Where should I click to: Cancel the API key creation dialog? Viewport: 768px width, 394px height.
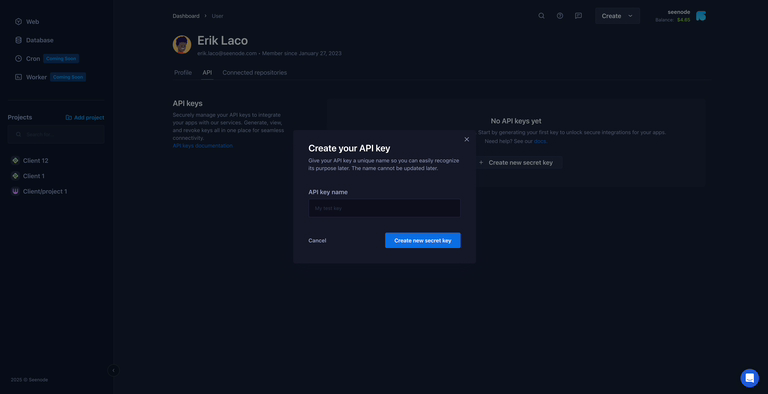[317, 241]
